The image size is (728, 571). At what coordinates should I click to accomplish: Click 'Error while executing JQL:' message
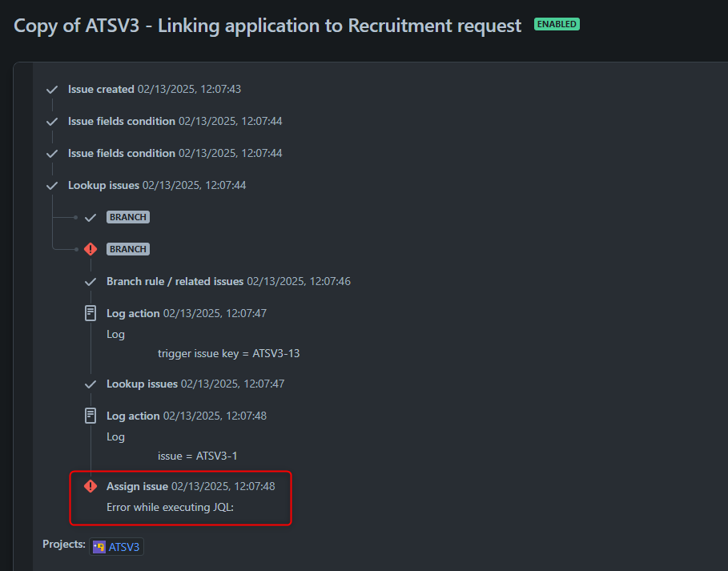coord(170,508)
